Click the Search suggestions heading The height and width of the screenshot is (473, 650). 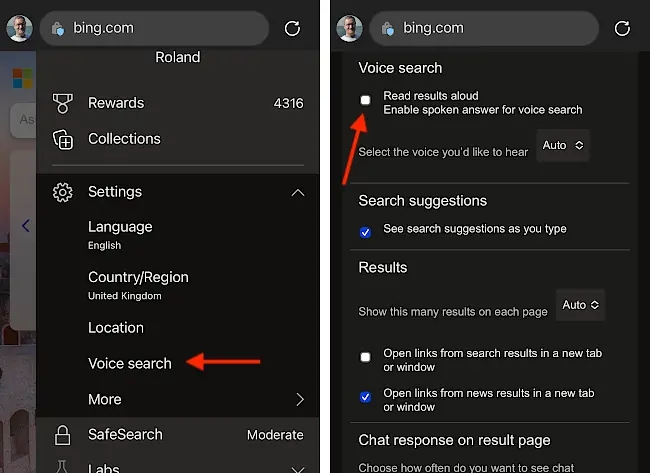[422, 201]
